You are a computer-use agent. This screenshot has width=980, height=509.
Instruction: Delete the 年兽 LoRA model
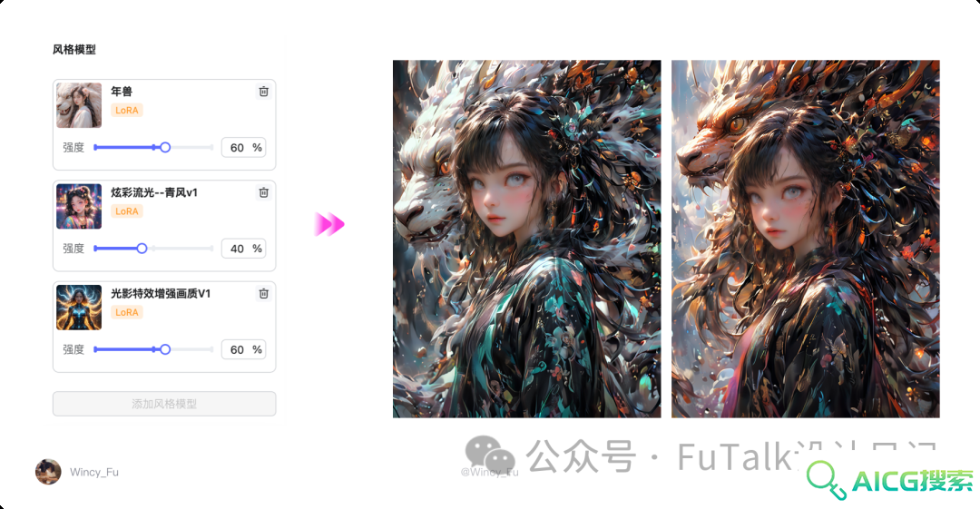pyautogui.click(x=264, y=92)
